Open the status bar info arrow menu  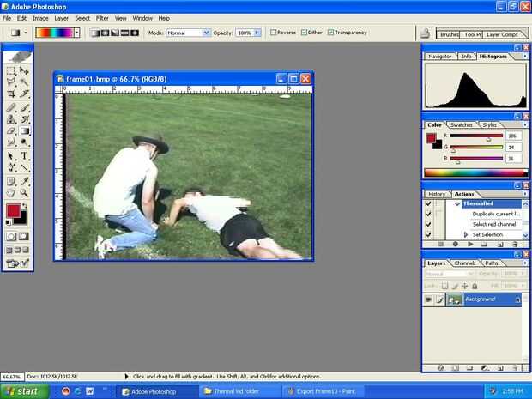[126, 377]
